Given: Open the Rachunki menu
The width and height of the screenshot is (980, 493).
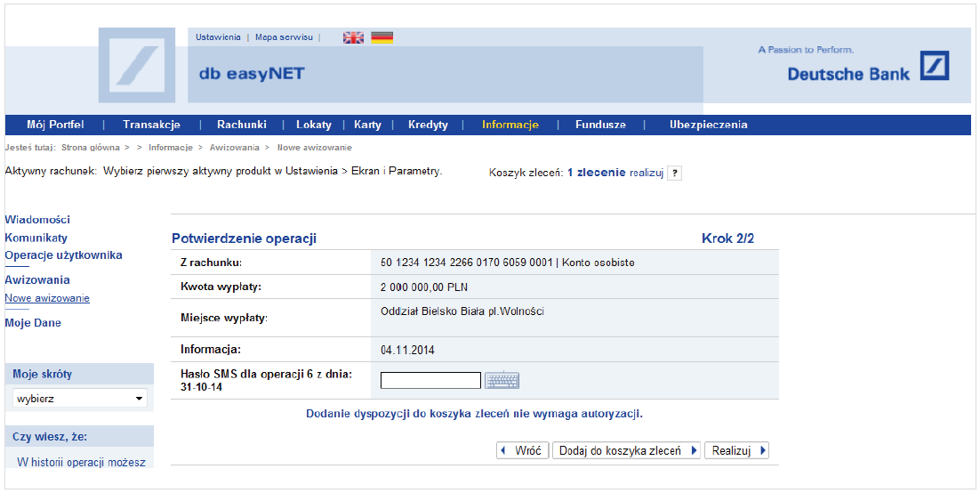Looking at the screenshot, I should (x=242, y=125).
